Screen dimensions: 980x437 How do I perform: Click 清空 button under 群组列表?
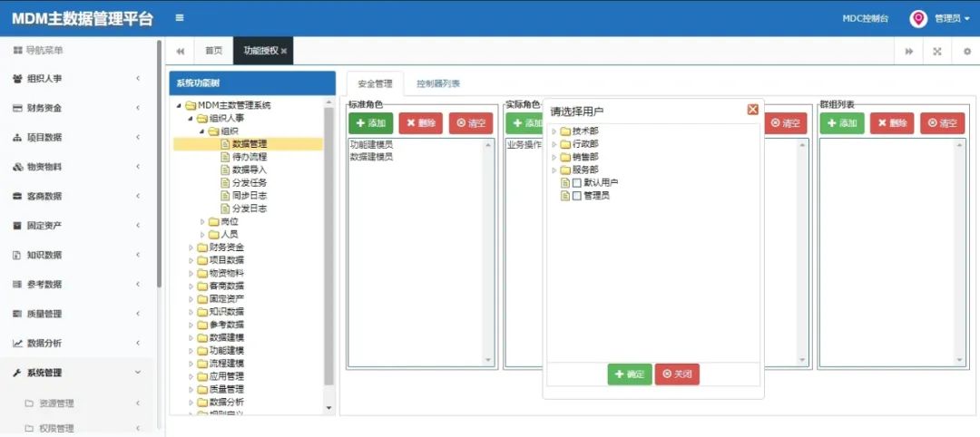click(x=943, y=123)
